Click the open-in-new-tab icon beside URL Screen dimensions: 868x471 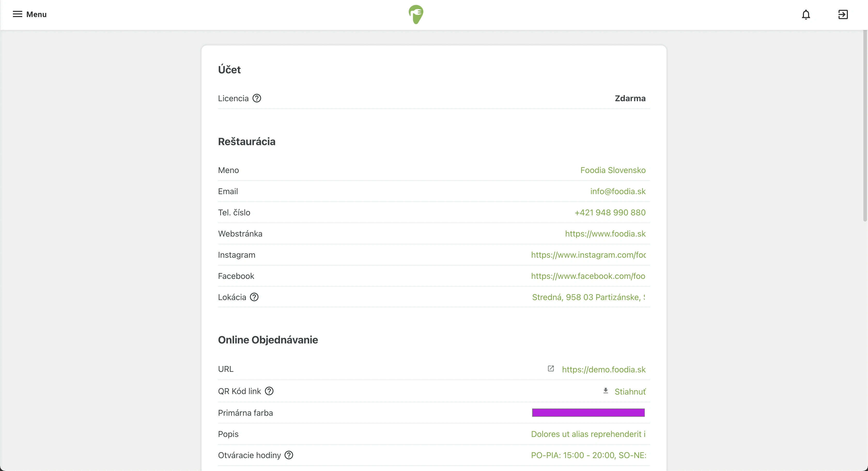551,368
